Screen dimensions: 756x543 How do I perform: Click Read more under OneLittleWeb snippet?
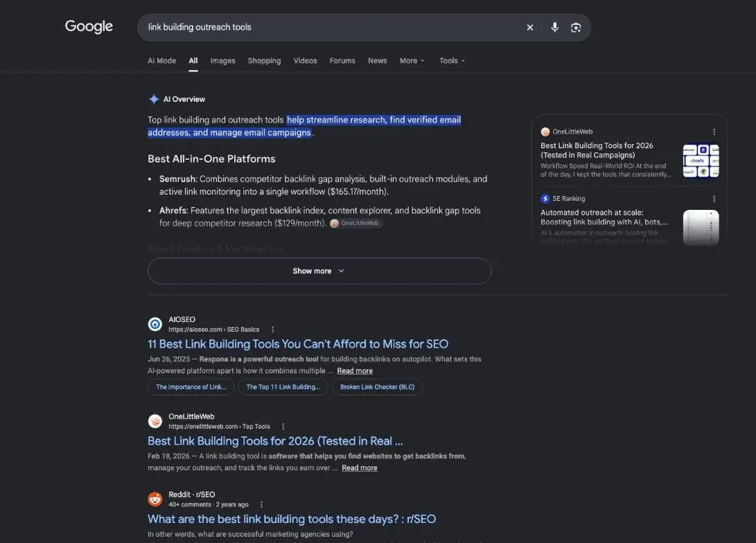(x=360, y=468)
